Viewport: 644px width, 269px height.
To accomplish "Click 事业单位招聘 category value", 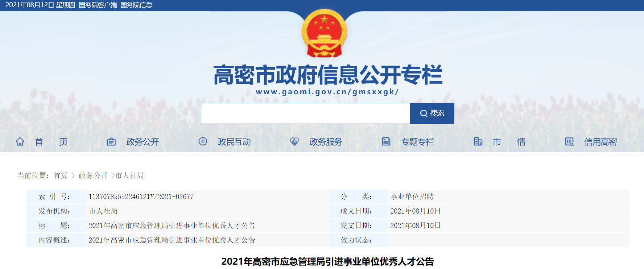I will (412, 196).
